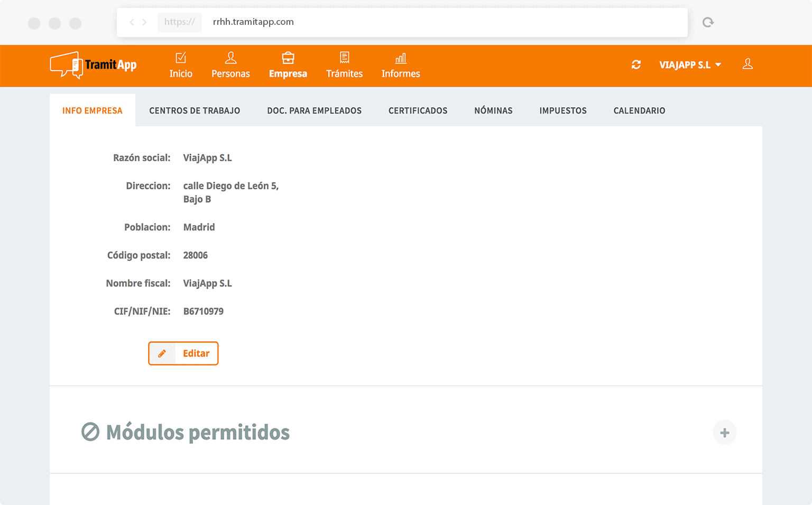Open the NÓMINAS tab

(493, 110)
